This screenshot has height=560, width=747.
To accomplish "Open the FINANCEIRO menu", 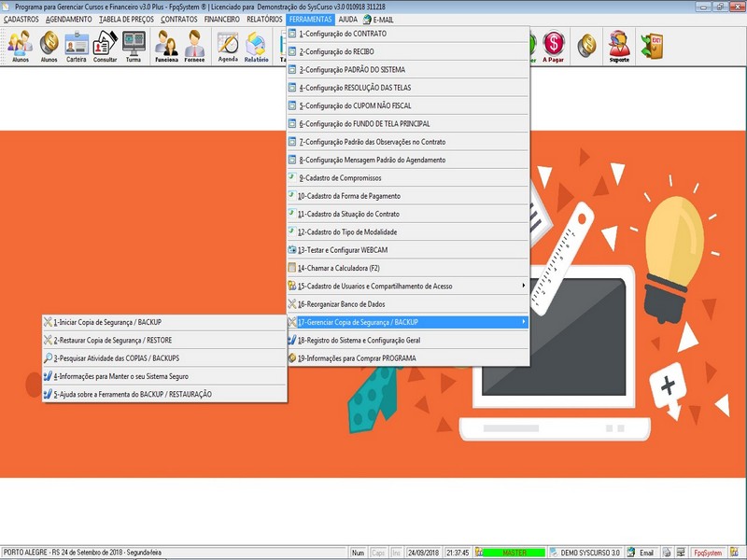I will (x=222, y=20).
